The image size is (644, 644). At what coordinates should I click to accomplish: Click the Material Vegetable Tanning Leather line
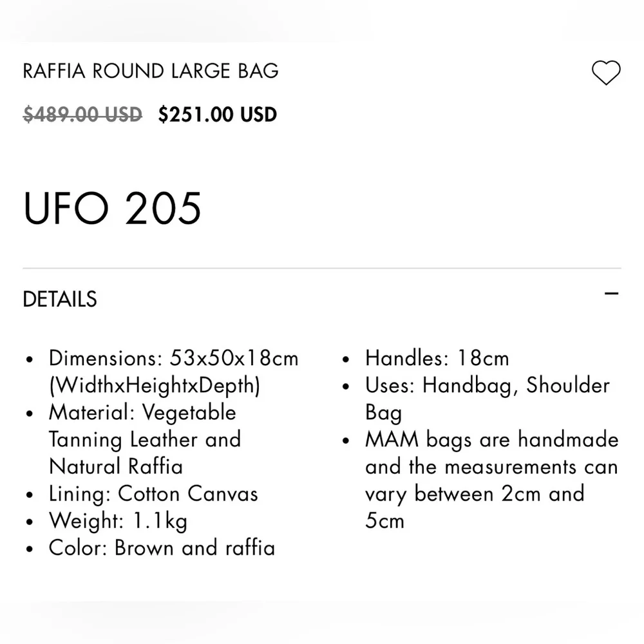[145, 439]
